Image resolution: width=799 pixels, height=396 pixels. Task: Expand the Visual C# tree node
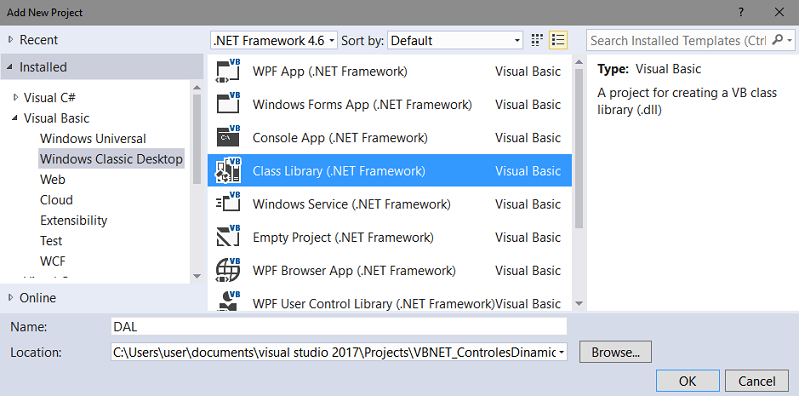coord(16,97)
